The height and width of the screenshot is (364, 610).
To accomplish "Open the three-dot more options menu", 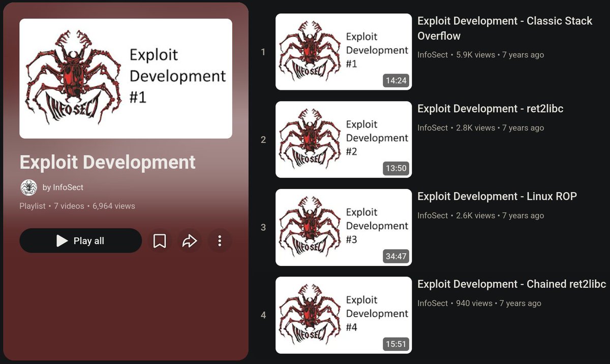I will (x=220, y=241).
